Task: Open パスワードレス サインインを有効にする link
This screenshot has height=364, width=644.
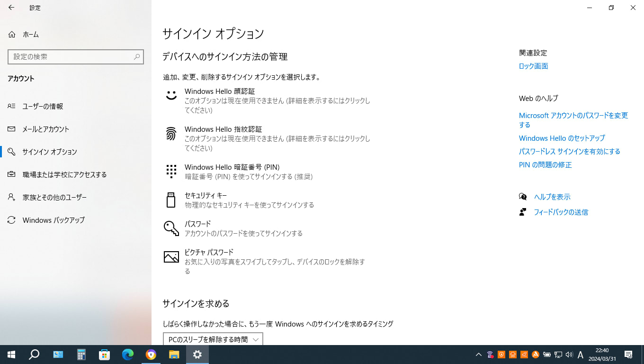Action: point(569,151)
